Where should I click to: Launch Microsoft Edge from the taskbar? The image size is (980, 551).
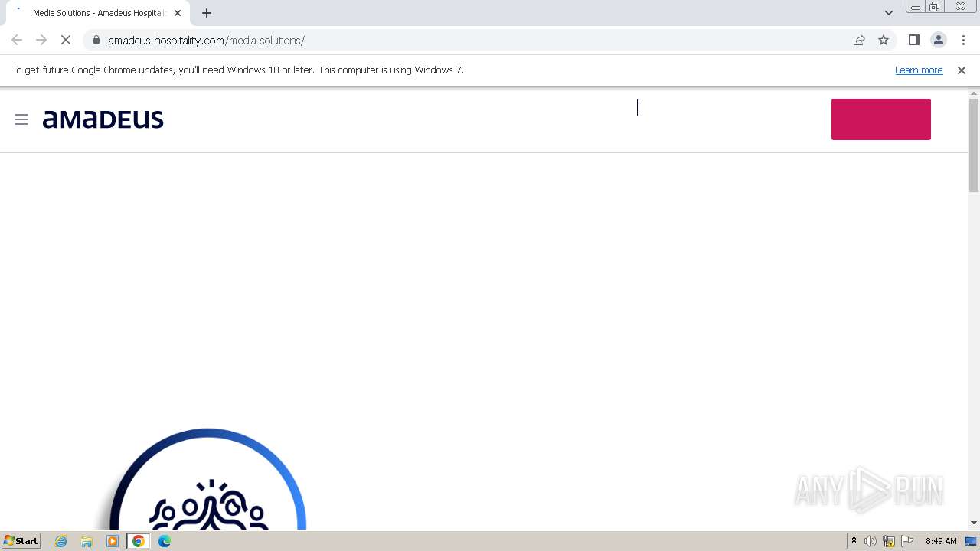tap(165, 541)
